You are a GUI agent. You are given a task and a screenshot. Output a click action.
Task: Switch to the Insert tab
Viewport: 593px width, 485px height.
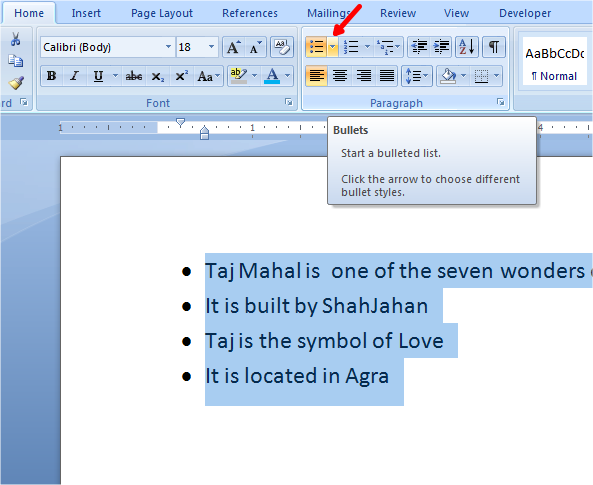[x=86, y=13]
